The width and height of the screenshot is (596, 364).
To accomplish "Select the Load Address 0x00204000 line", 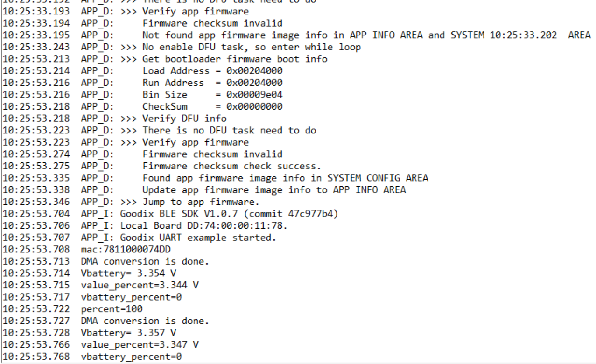I will click(212, 71).
